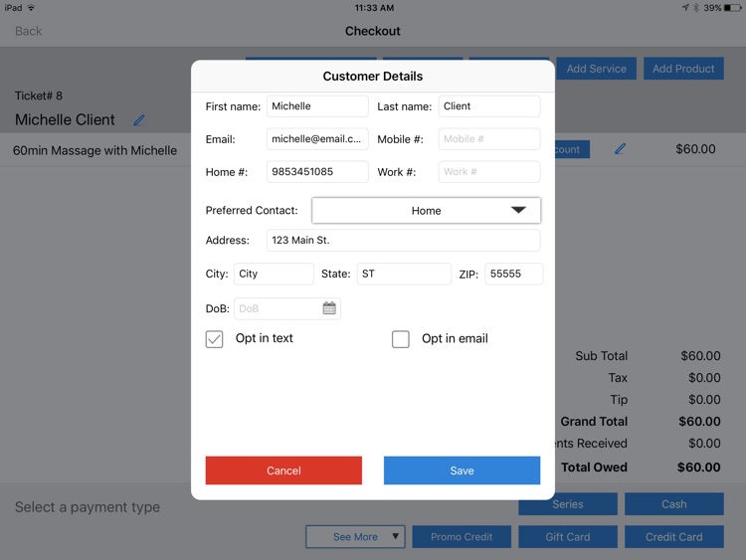The width and height of the screenshot is (746, 560).
Task: Click the Payments Received $0.00 amount
Action: point(704,444)
